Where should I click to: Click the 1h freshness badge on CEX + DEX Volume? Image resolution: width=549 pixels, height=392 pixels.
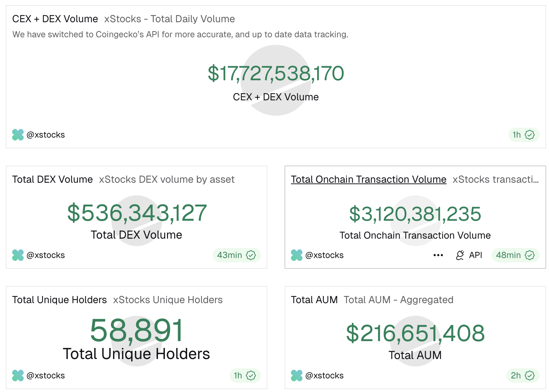click(524, 135)
